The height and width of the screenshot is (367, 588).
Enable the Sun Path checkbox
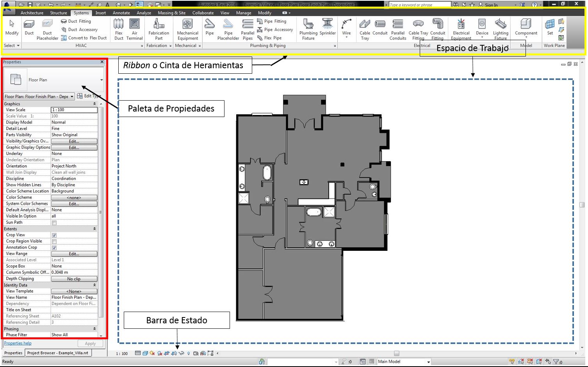click(x=53, y=222)
